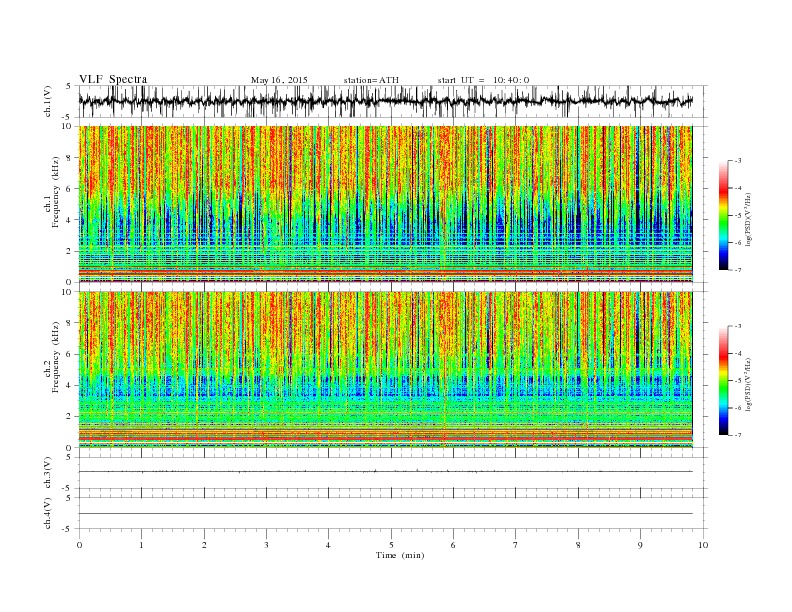
Task: Click the "2" kHz tick on ch.2 spectrogram
Action: point(70,417)
